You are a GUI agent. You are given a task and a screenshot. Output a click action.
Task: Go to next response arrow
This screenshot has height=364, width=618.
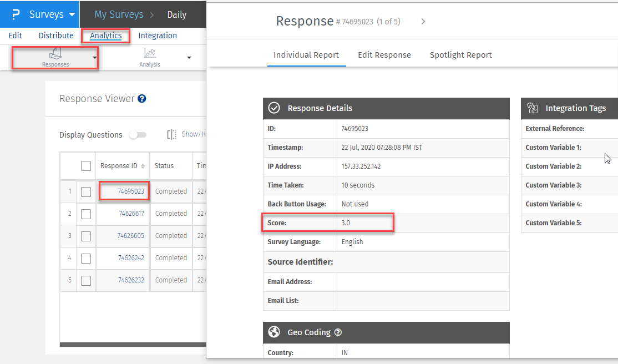tap(423, 22)
